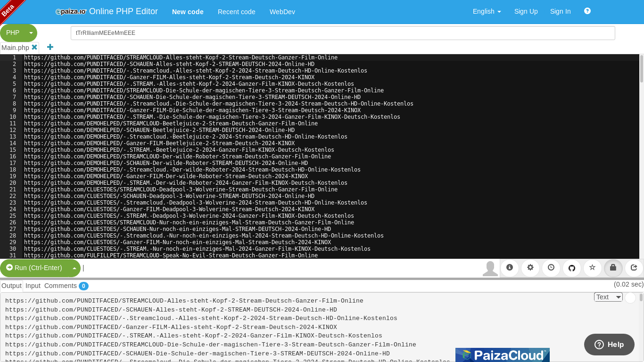
Task: Click the PaizaCloud banner
Action: coord(503,355)
